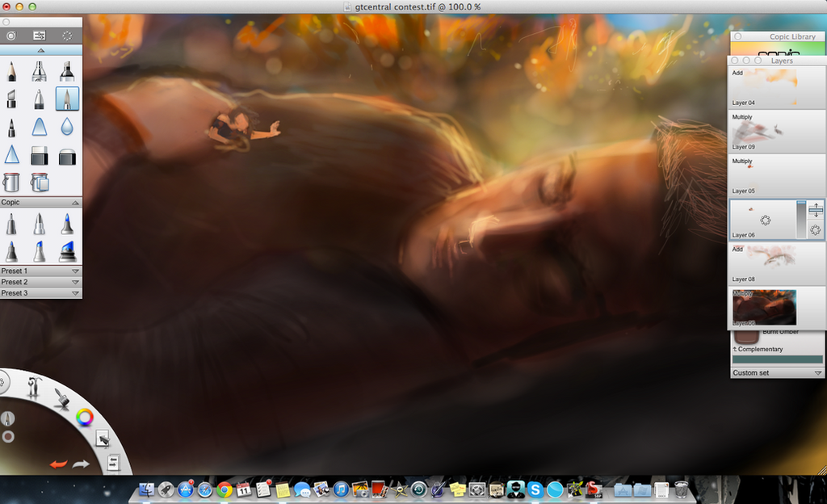Image resolution: width=827 pixels, height=504 pixels.
Task: Click the Redo grey arrow
Action: [81, 464]
